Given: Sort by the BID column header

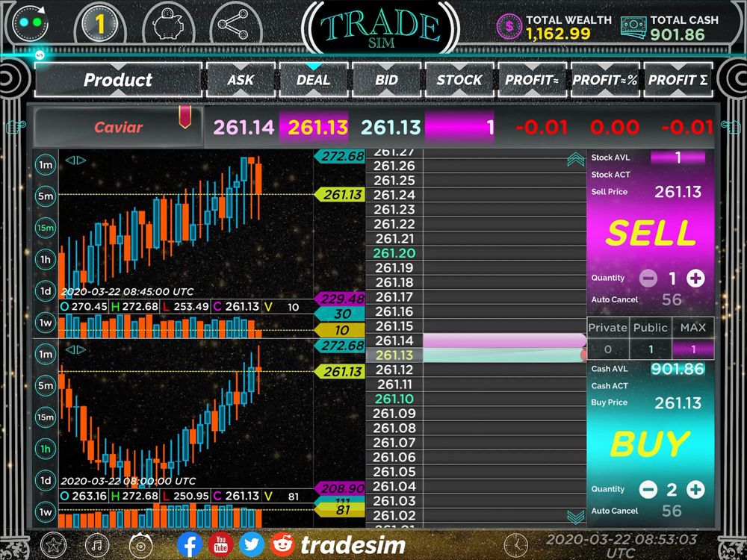Looking at the screenshot, I should [x=386, y=80].
